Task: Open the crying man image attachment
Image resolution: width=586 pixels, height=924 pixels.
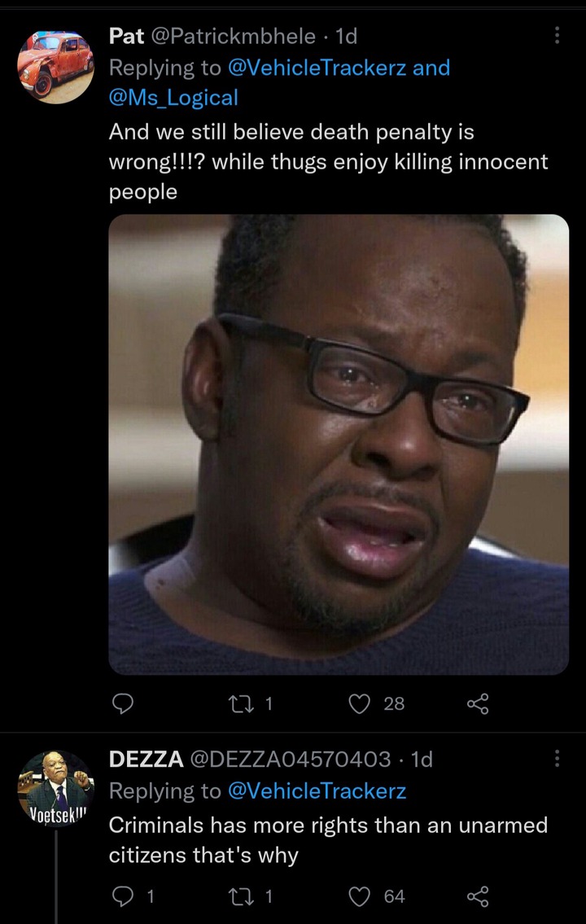Action: click(339, 444)
